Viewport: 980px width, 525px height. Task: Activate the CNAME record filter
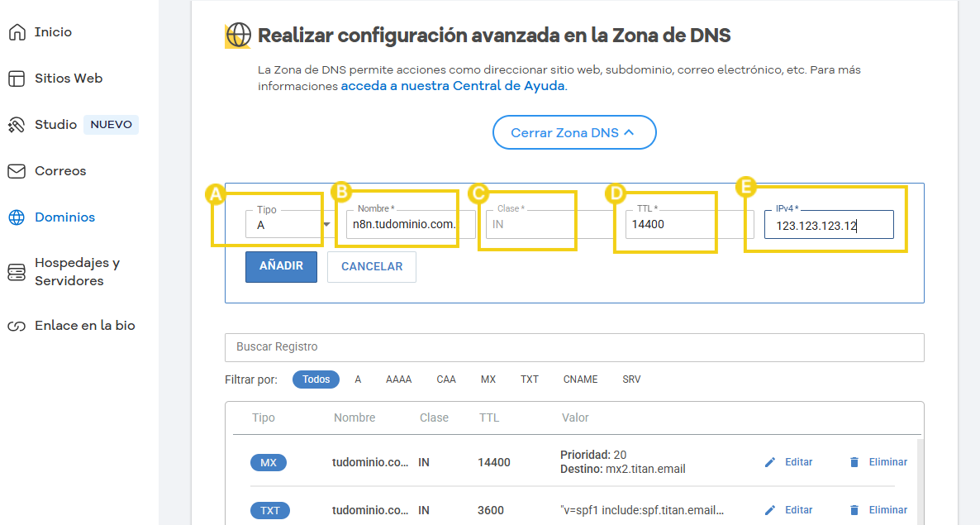[580, 379]
